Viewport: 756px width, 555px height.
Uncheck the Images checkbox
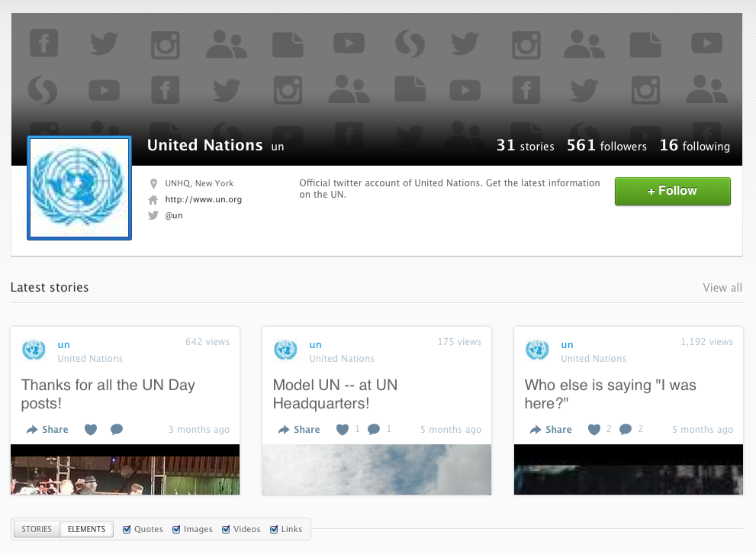(x=176, y=529)
